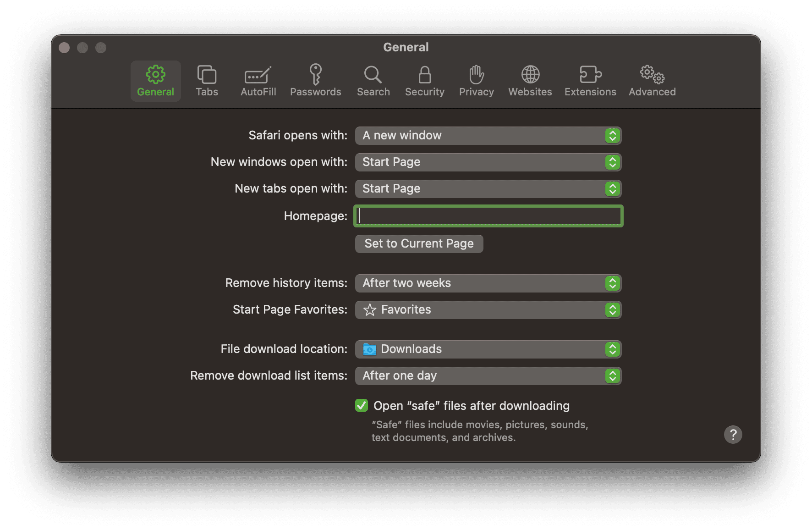The height and width of the screenshot is (530, 812).
Task: Switch to Websites preferences globe icon
Action: [x=530, y=81]
